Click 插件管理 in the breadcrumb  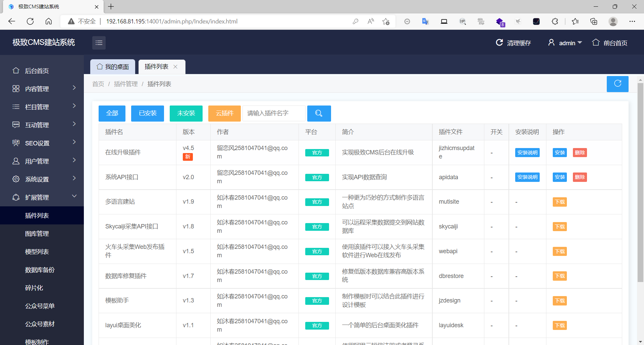126,84
